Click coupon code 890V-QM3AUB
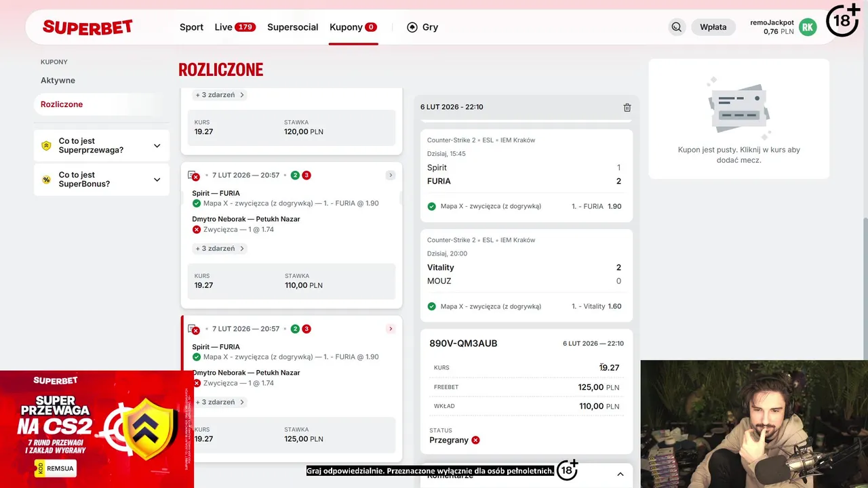The width and height of the screenshot is (868, 488). point(463,344)
